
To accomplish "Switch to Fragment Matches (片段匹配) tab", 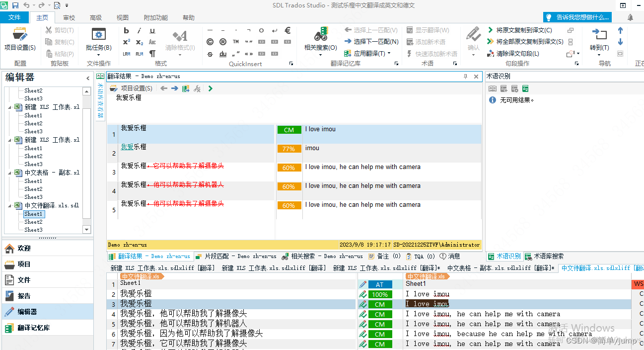I will click(x=236, y=257).
